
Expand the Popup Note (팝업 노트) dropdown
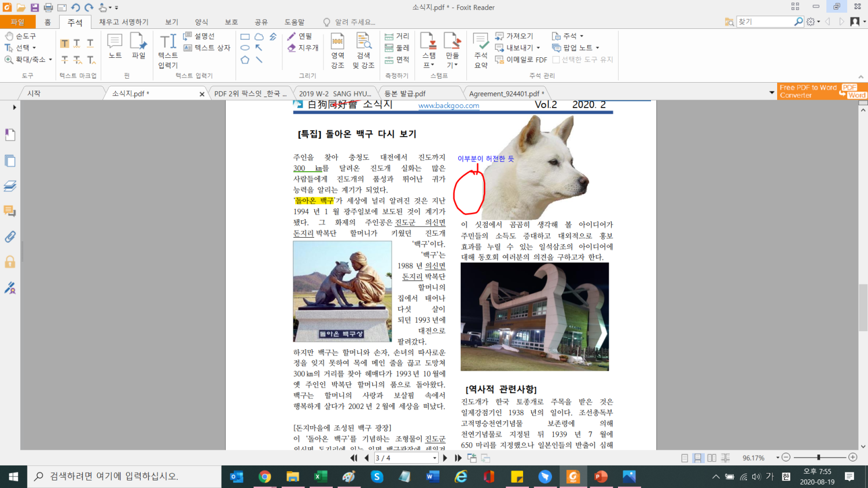click(x=597, y=48)
